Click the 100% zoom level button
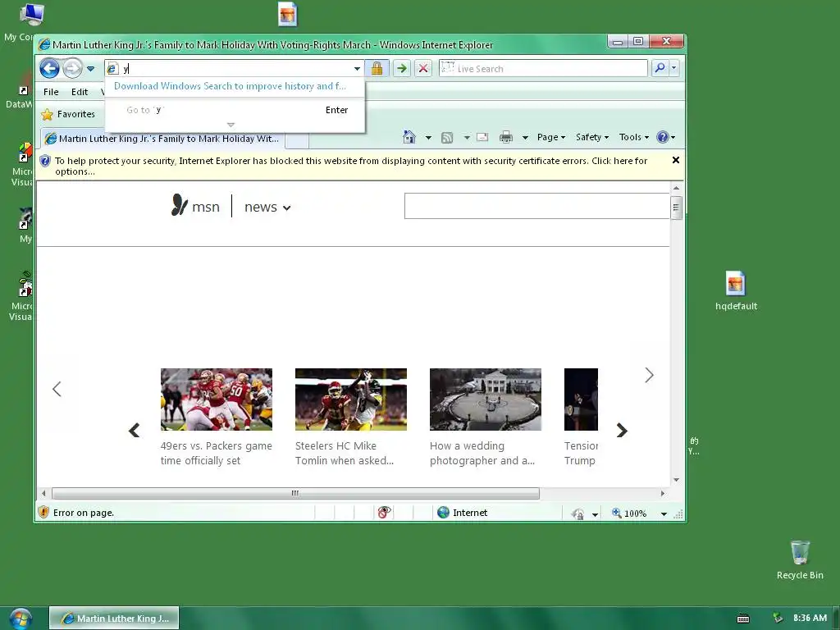This screenshot has height=630, width=840. click(629, 514)
